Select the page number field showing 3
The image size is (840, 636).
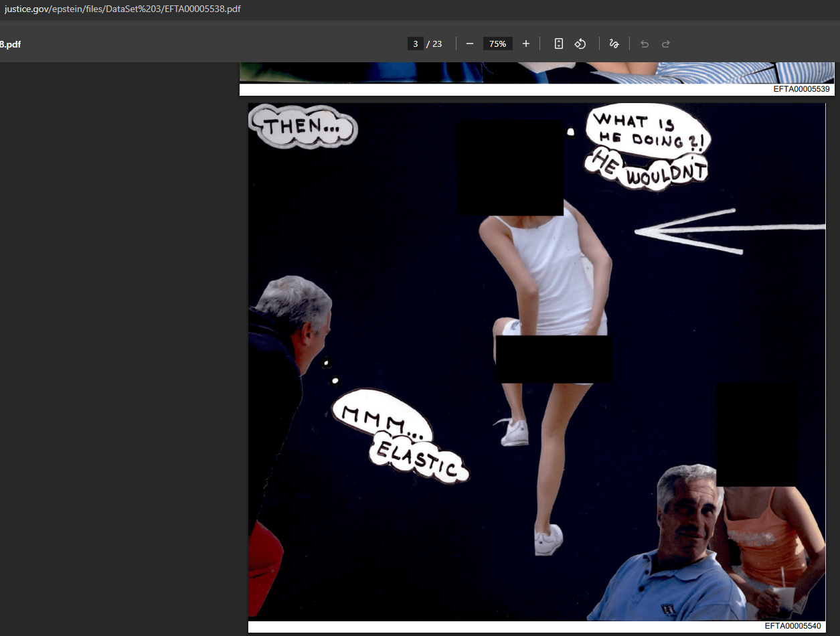[416, 44]
